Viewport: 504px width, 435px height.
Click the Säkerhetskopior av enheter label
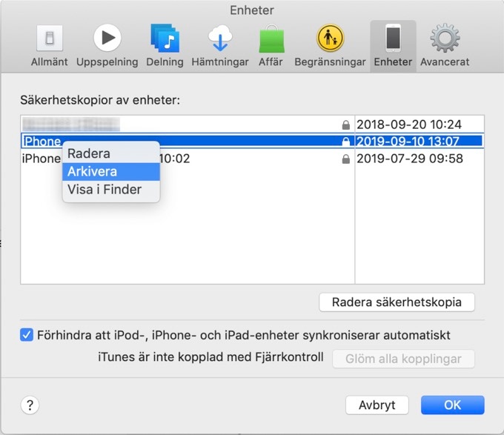pos(100,100)
